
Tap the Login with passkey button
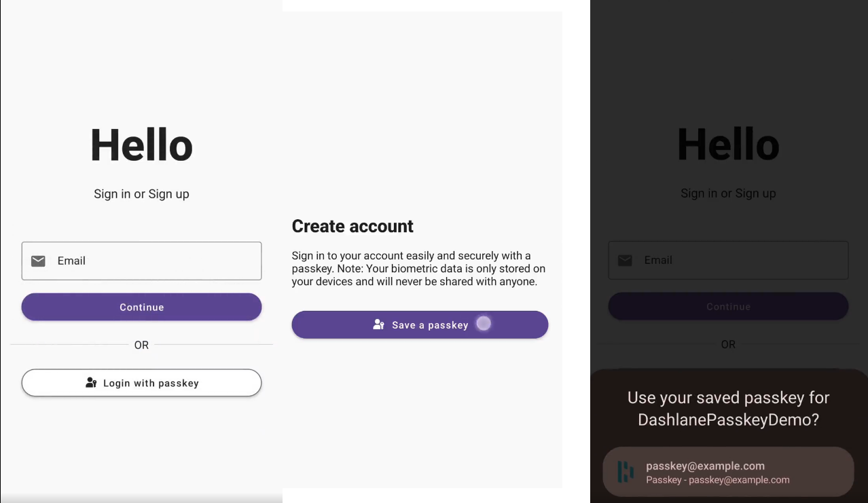pyautogui.click(x=141, y=383)
